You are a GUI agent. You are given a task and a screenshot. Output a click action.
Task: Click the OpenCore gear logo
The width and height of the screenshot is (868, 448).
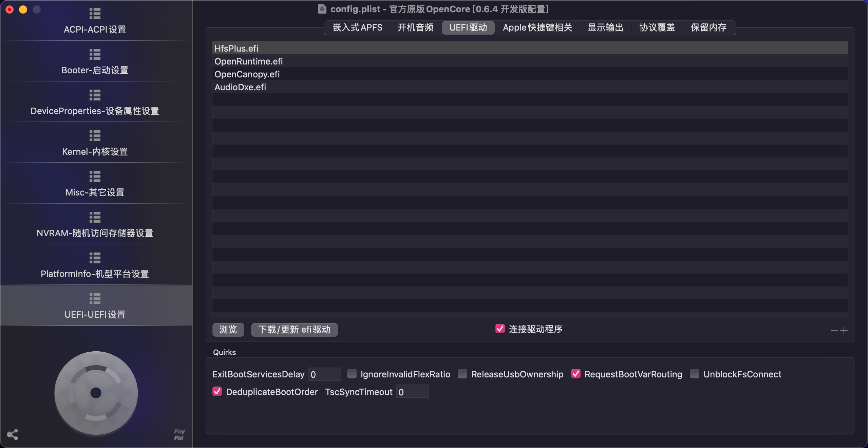tap(96, 393)
